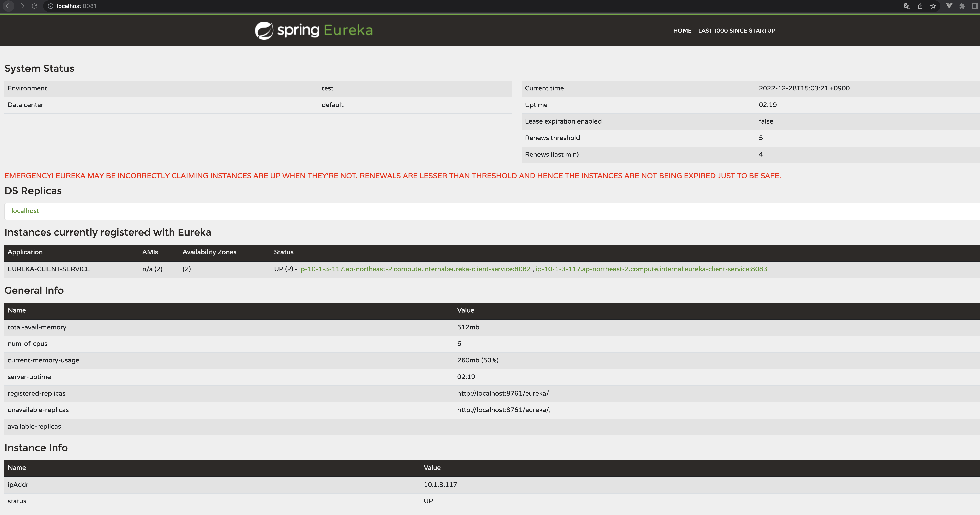Open Google Translate page icon

pyautogui.click(x=907, y=6)
